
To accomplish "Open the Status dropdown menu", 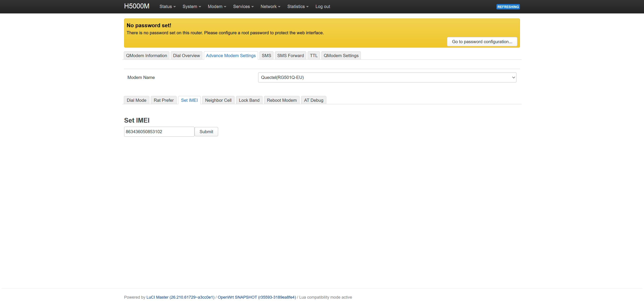I will (x=168, y=7).
